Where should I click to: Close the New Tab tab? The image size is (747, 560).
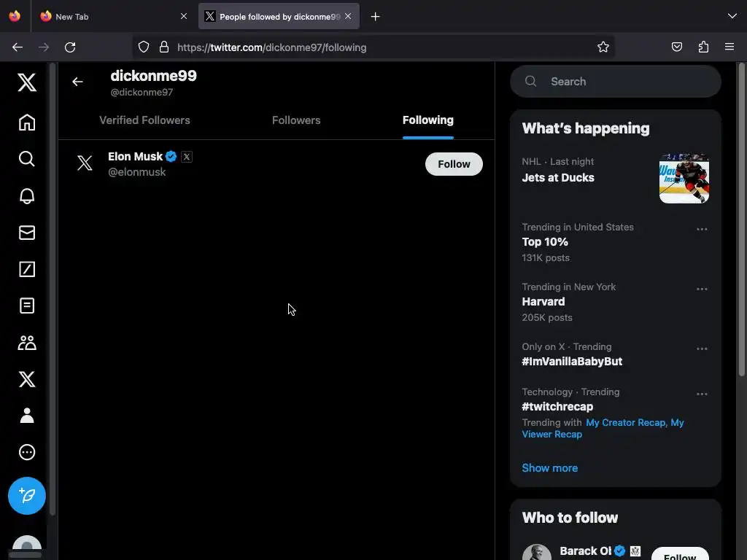[184, 16]
